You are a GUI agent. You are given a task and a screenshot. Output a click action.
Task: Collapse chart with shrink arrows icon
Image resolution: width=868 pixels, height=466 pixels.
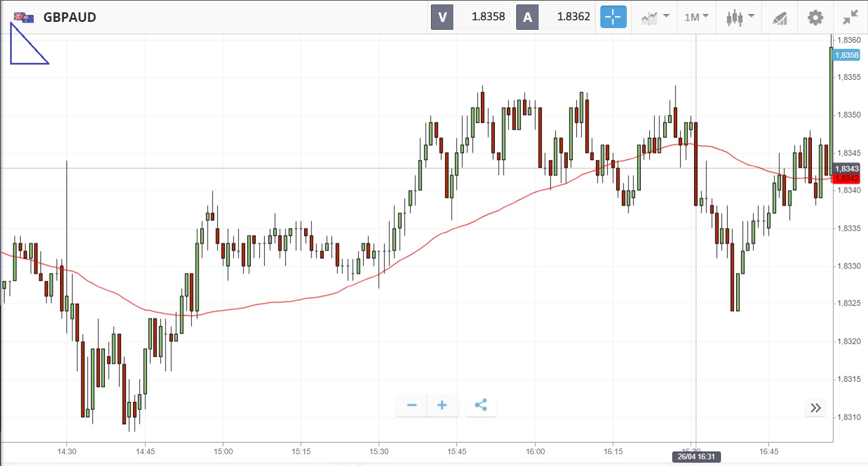(851, 17)
